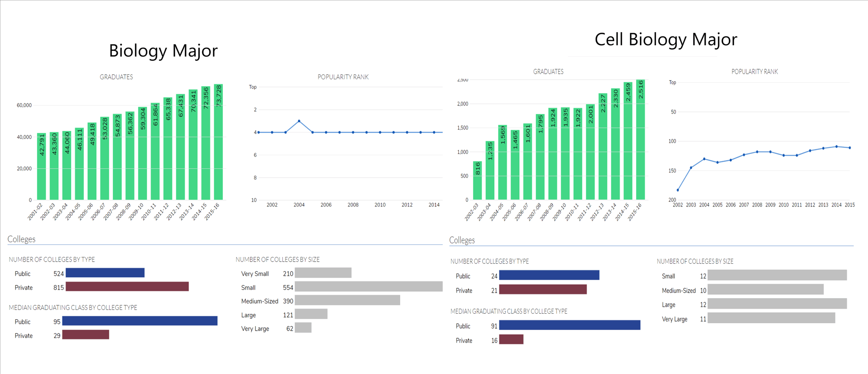Select the 73,728 graduates bar for 2015-16
868x374 pixels.
pyautogui.click(x=218, y=142)
